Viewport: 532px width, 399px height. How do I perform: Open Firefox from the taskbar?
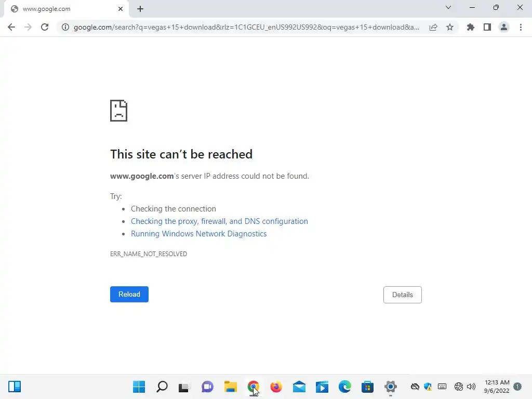point(276,387)
